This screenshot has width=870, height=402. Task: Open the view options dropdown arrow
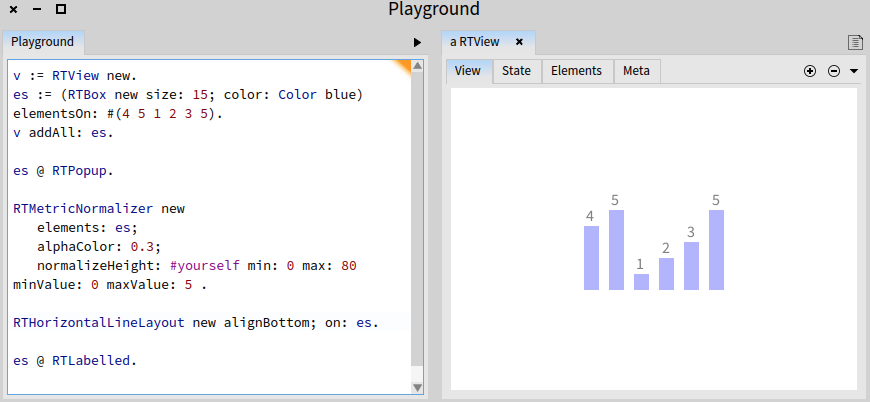click(854, 72)
